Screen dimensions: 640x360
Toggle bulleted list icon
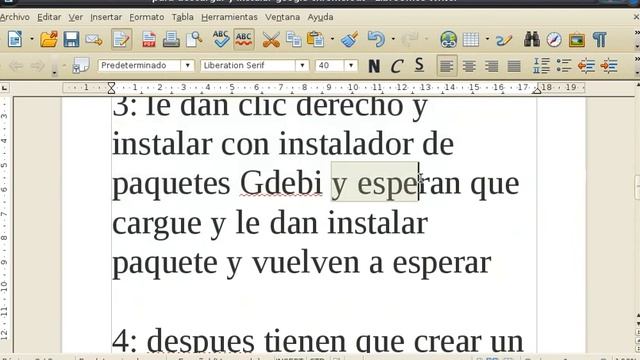click(564, 66)
